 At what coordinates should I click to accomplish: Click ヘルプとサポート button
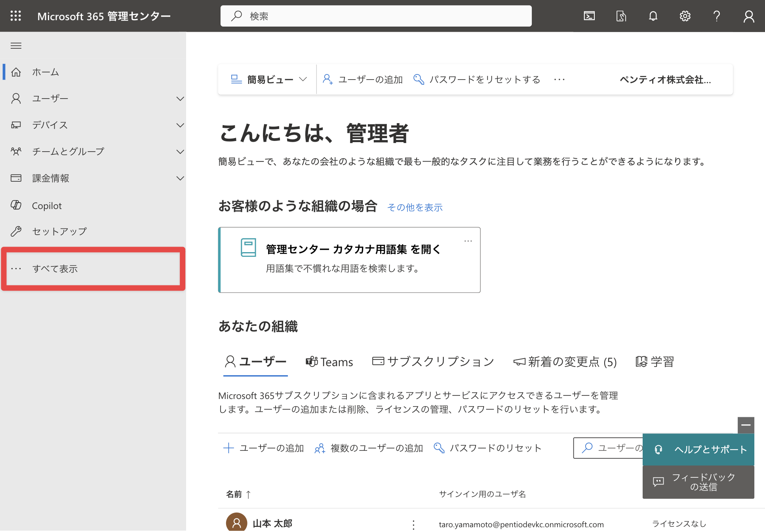(x=698, y=450)
